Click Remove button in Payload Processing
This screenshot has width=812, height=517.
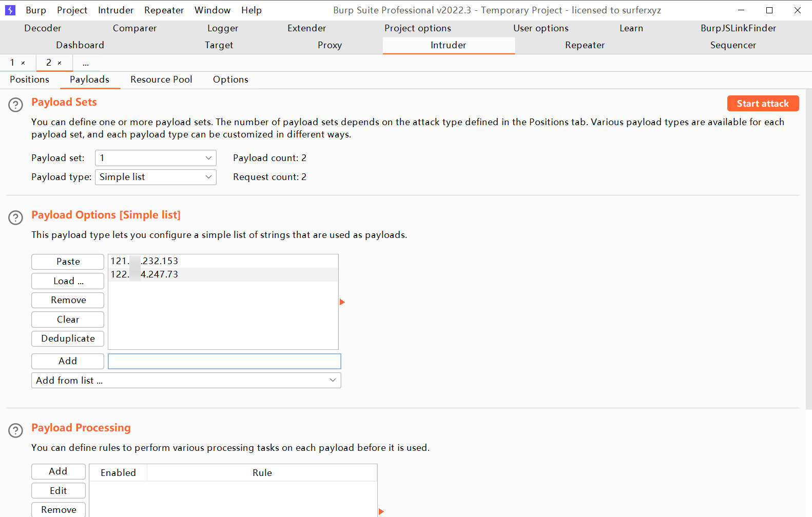click(x=59, y=510)
